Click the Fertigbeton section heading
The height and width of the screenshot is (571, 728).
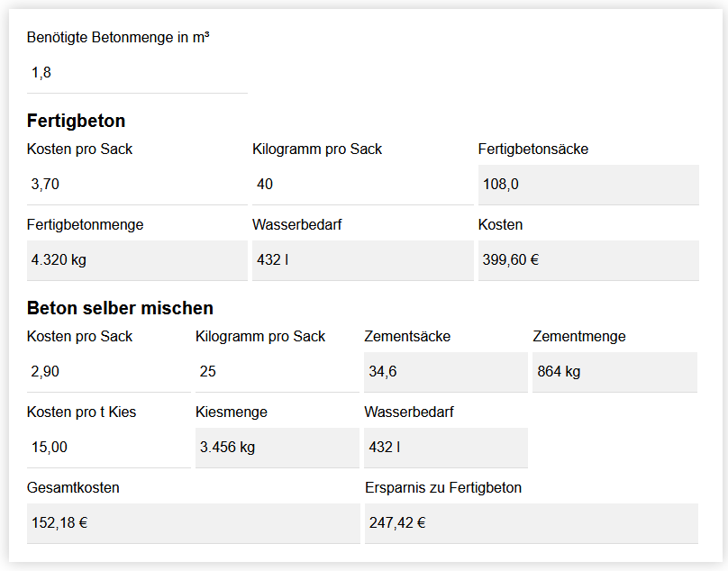tap(77, 121)
